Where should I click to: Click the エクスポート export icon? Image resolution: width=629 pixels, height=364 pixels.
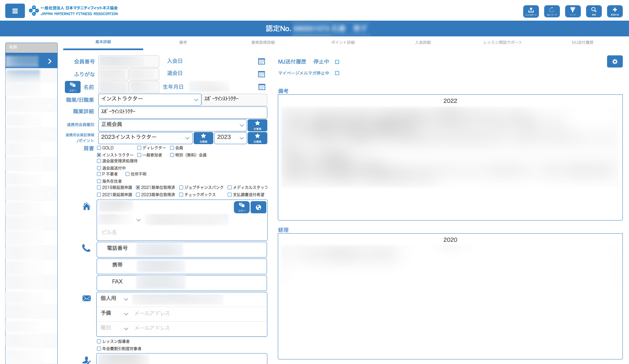point(531,11)
